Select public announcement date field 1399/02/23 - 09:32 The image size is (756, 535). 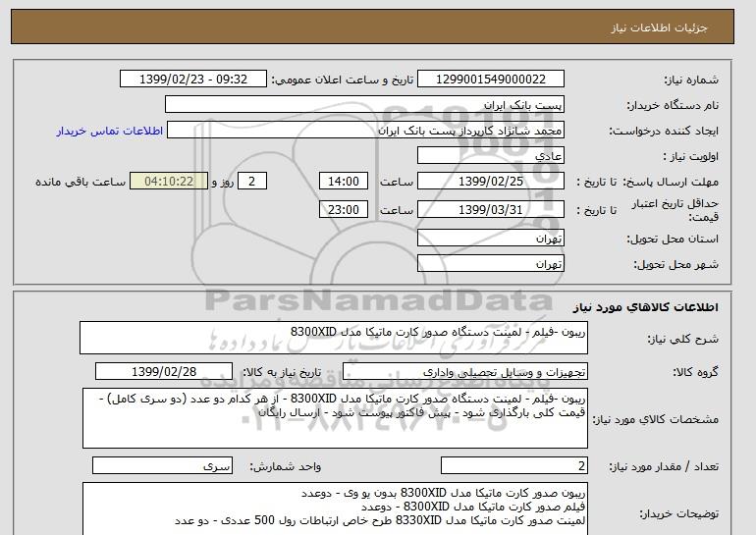coord(192,80)
